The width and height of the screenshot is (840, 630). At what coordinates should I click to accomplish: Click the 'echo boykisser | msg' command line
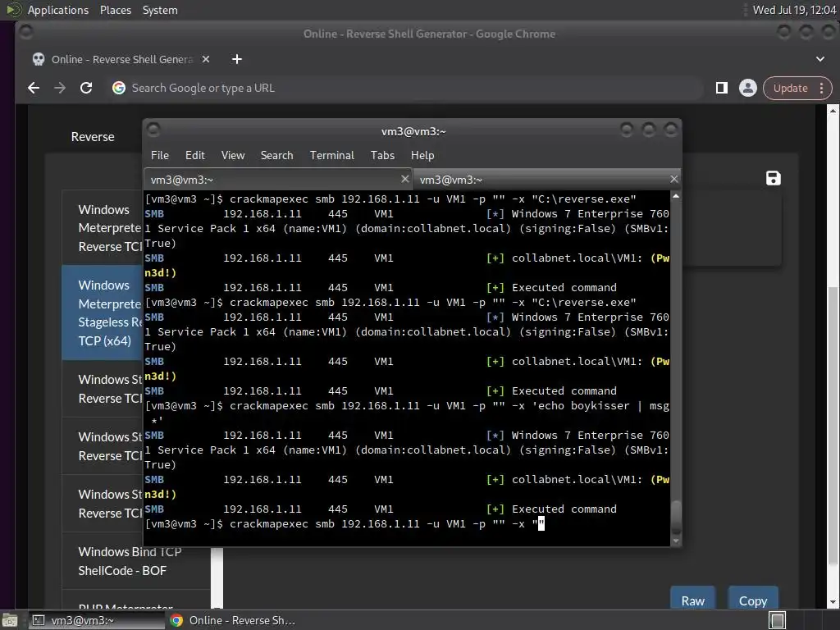point(407,413)
